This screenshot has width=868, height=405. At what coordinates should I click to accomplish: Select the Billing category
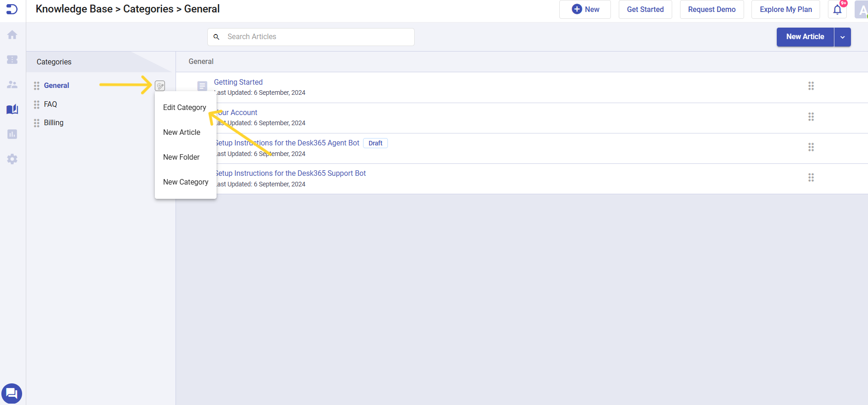tap(53, 123)
